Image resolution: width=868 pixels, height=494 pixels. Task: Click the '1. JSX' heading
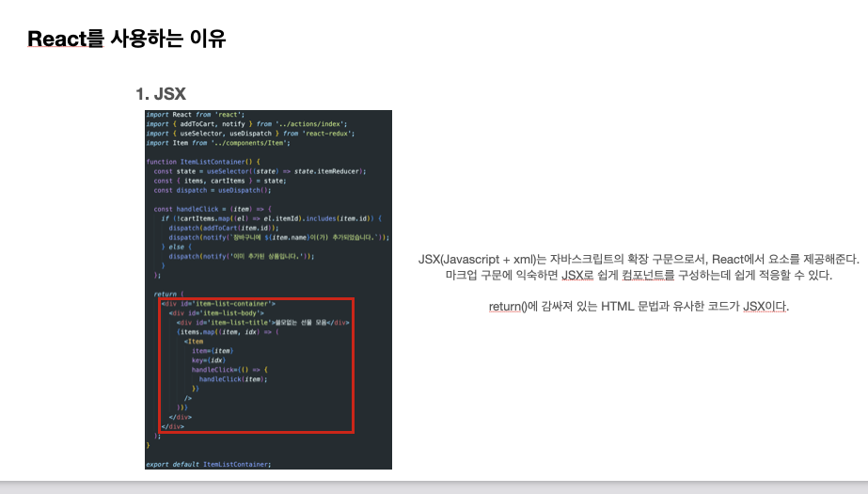tap(161, 93)
